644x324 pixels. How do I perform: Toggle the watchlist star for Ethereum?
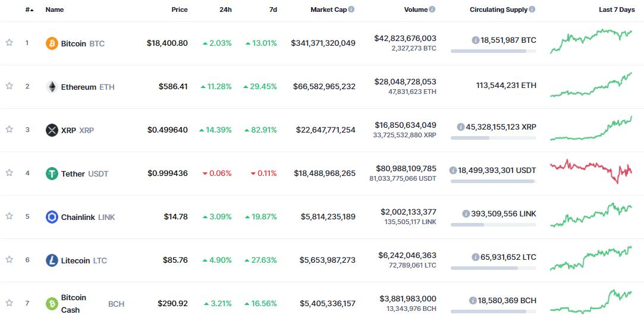tap(10, 86)
